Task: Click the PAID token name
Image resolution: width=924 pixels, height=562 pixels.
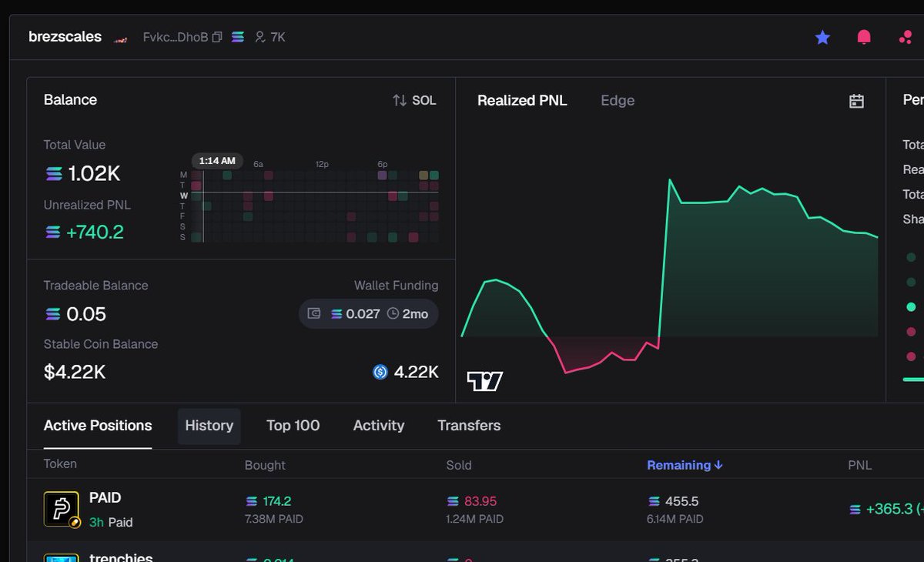Action: [105, 498]
